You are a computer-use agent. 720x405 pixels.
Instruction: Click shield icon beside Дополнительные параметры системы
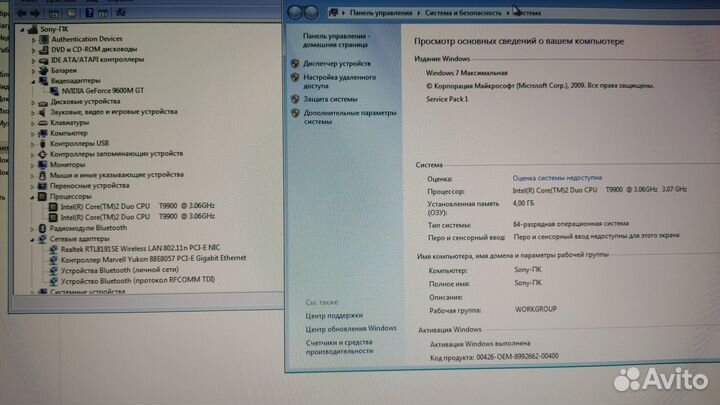295,112
